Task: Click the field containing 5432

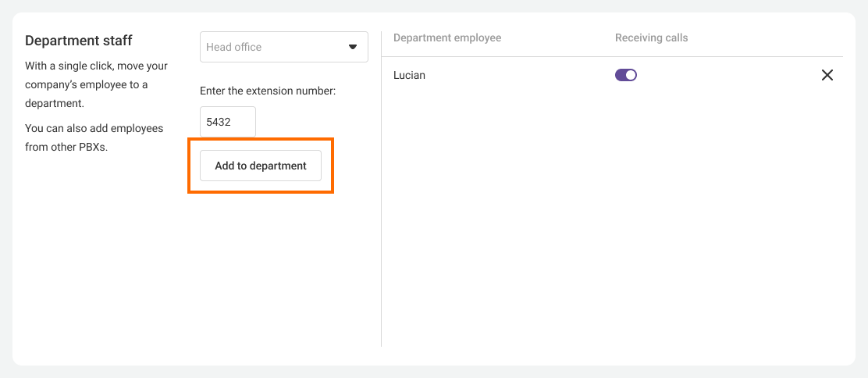Action: [x=227, y=122]
